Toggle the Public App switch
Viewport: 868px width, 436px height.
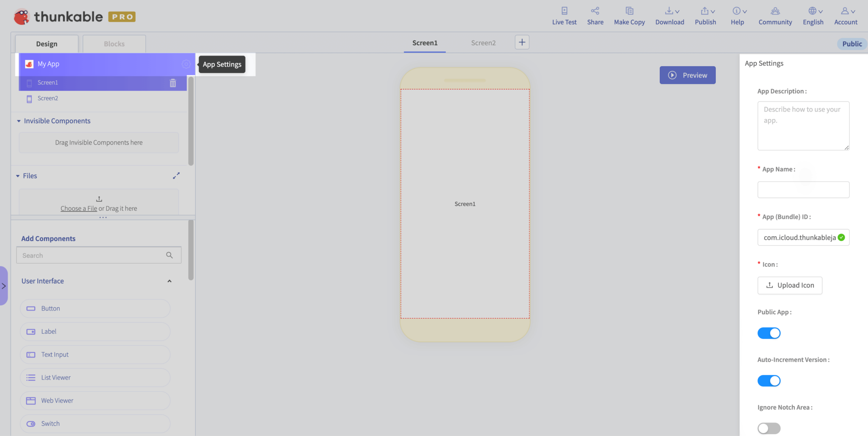click(x=769, y=333)
